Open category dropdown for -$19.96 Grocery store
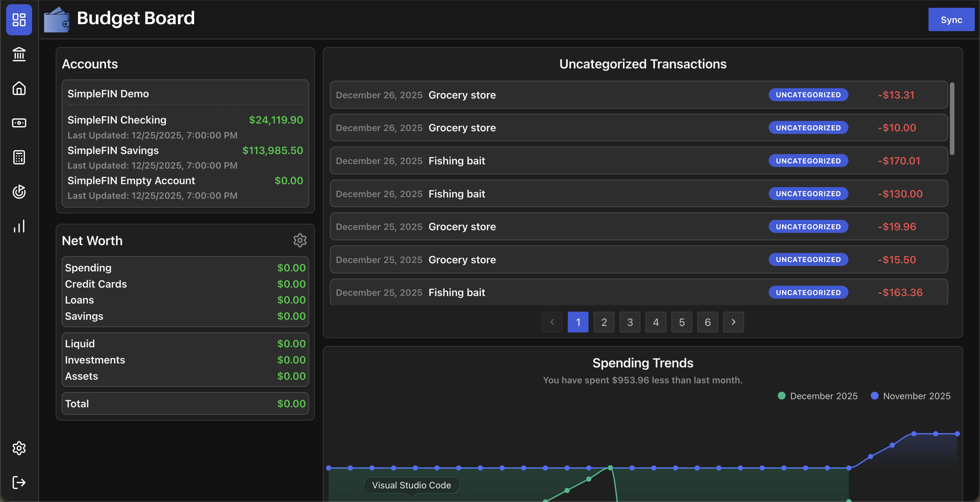The height and width of the screenshot is (502, 980). point(808,226)
